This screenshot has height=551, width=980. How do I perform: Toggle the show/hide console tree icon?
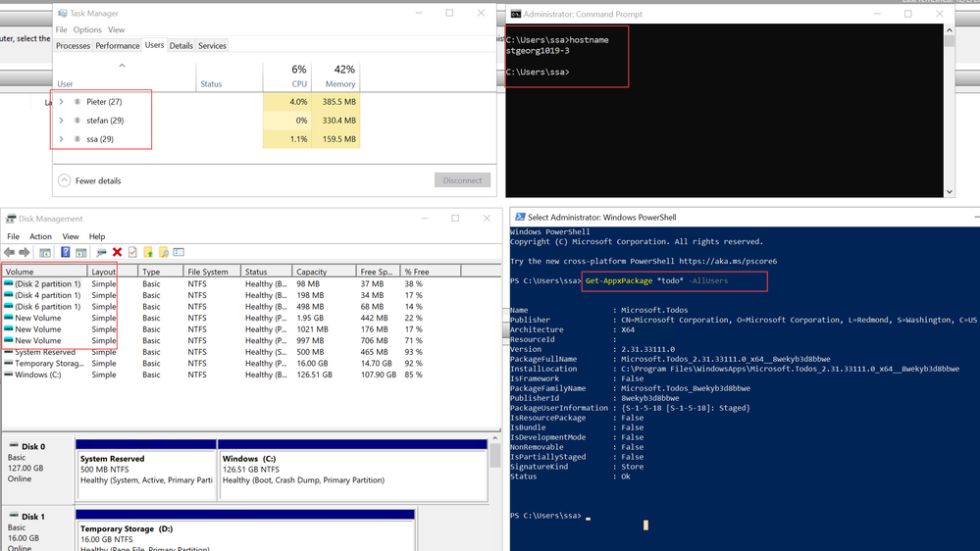pos(45,252)
